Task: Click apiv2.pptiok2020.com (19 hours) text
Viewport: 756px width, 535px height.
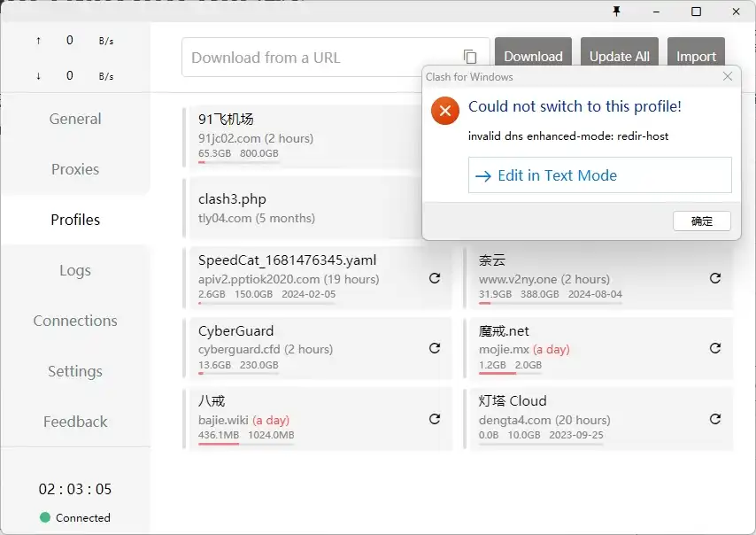Action: (289, 279)
